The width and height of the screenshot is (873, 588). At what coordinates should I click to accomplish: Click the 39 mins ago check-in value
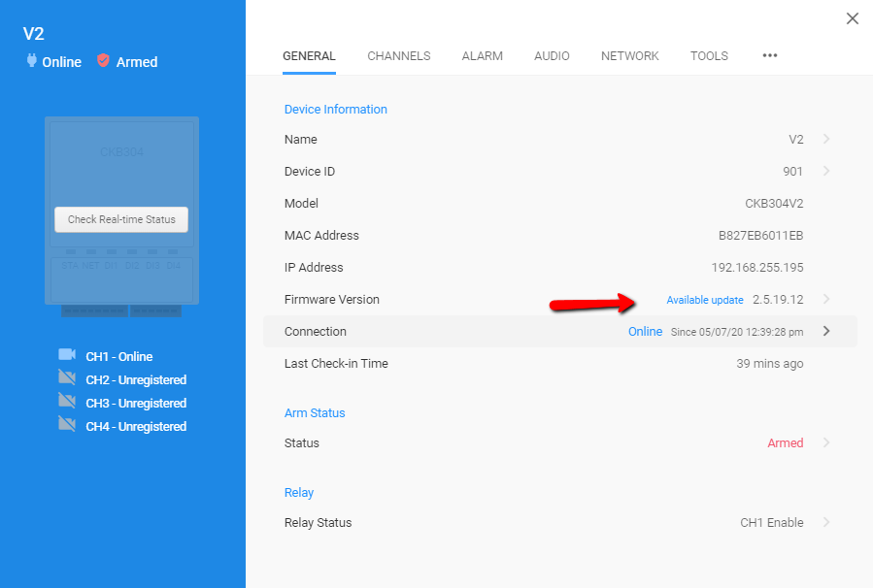769,364
